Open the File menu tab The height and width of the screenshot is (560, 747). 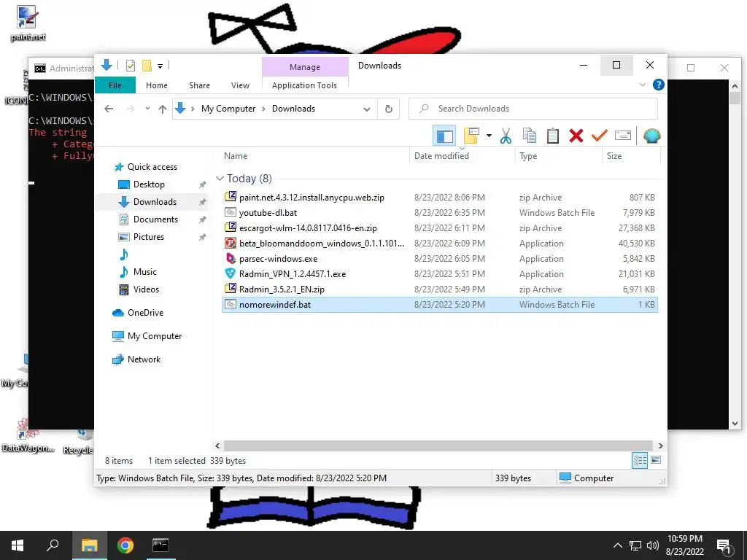point(115,85)
